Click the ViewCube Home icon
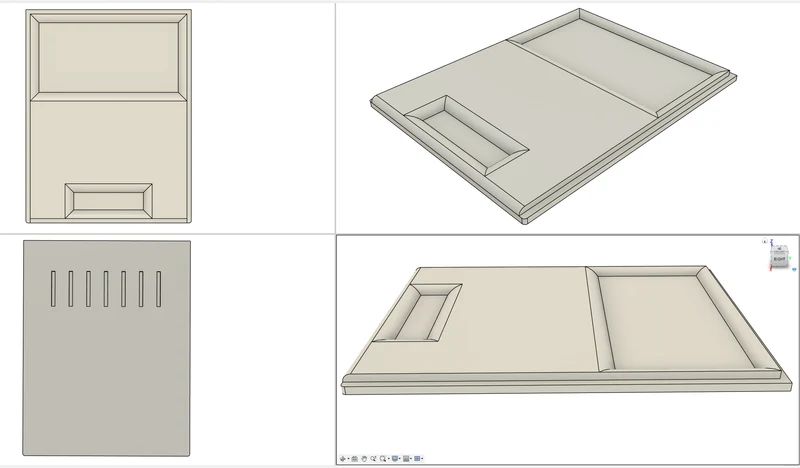Viewport: 800px width, 468px height. point(765,241)
